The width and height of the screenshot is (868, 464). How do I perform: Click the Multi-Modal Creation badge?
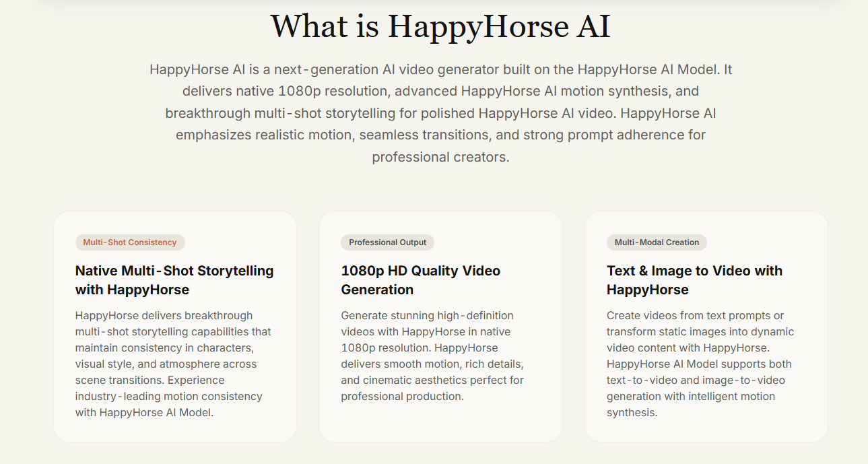tap(656, 242)
